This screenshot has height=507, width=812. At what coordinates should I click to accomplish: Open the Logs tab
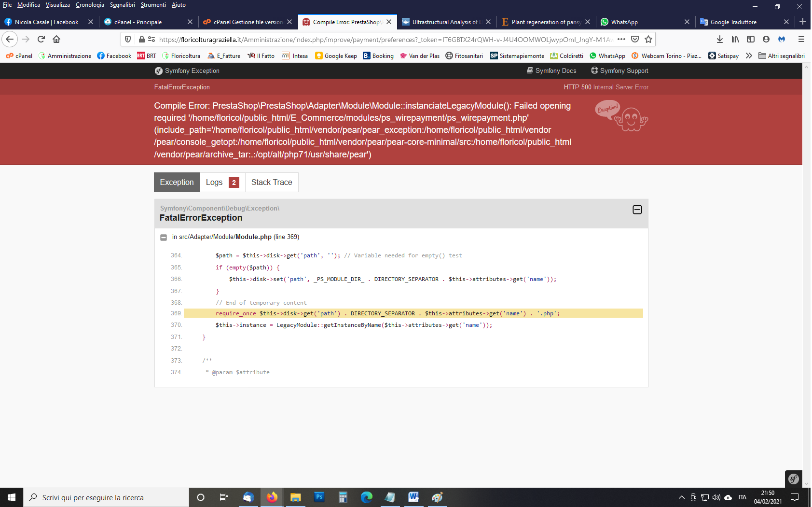click(222, 182)
